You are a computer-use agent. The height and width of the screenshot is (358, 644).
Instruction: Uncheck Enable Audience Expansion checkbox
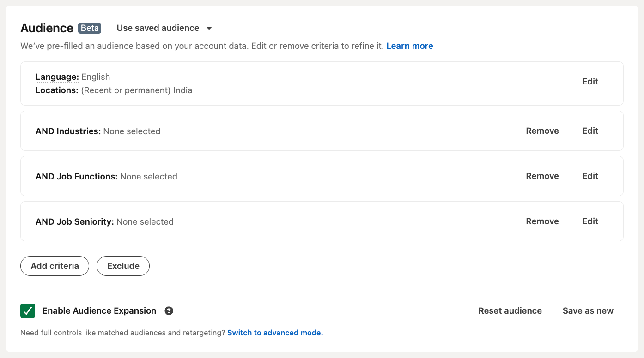pyautogui.click(x=28, y=311)
